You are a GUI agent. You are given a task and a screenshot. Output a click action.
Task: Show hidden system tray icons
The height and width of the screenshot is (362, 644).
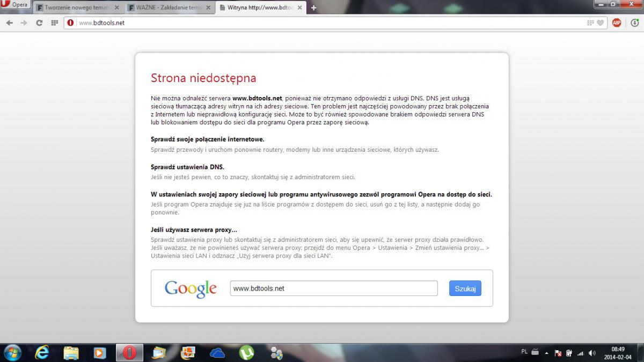pos(547,353)
